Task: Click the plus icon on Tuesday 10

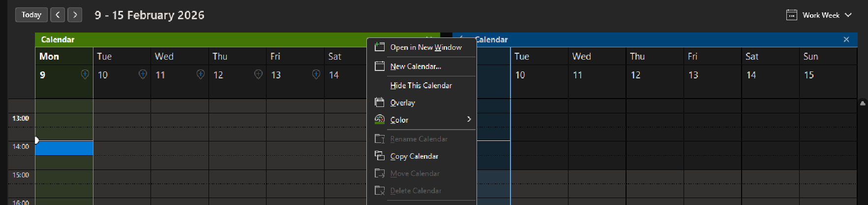Action: 143,74
